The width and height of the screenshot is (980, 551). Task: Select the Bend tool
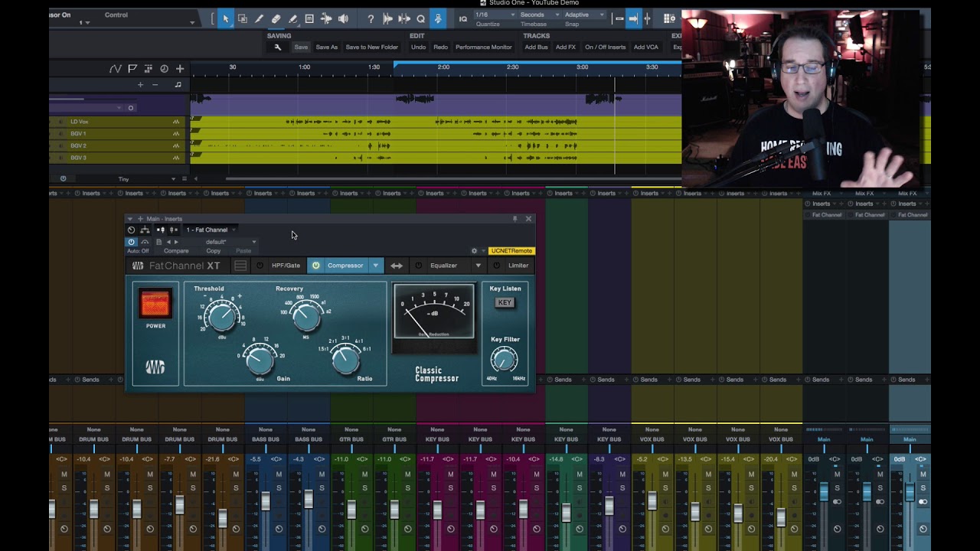326,18
